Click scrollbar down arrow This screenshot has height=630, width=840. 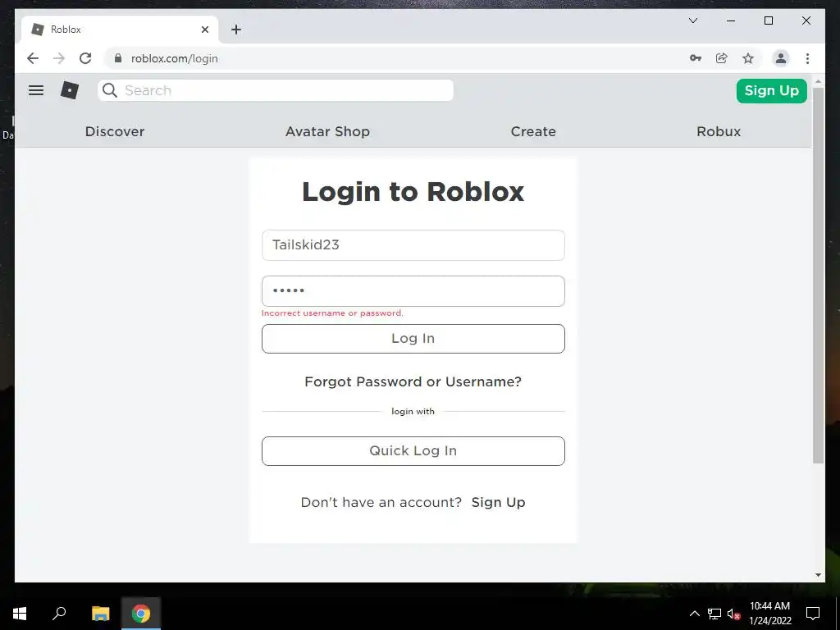[x=818, y=575]
